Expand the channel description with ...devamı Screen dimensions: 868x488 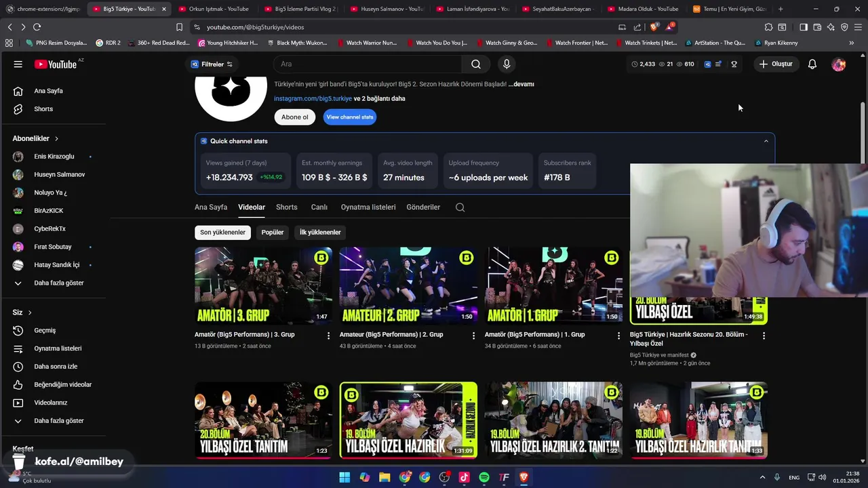coord(521,84)
